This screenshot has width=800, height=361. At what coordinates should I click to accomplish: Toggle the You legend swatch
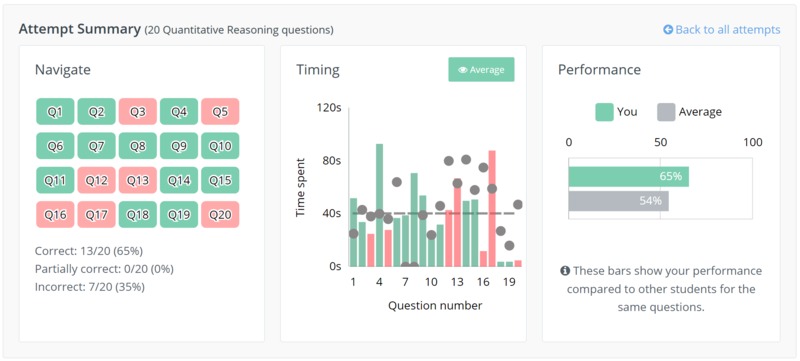coord(604,112)
